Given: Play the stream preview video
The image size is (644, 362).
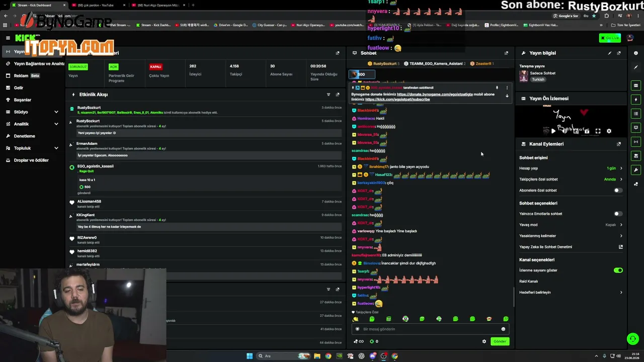Looking at the screenshot, I should click(x=553, y=131).
